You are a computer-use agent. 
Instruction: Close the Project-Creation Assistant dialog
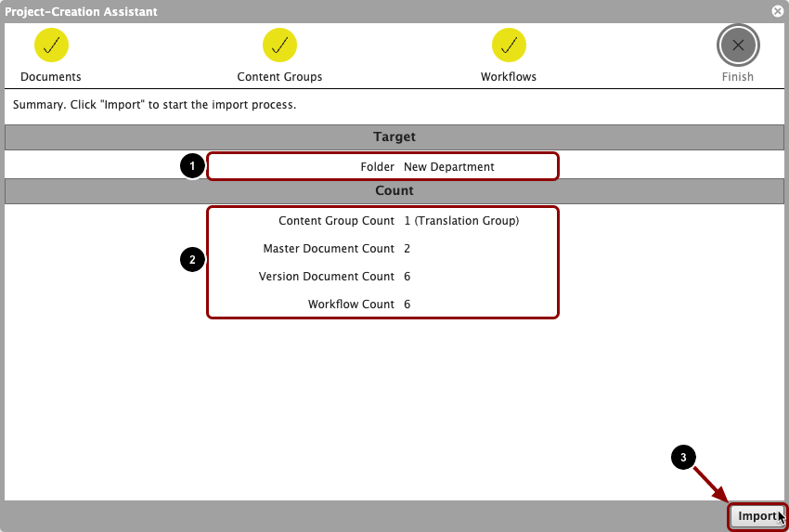[x=778, y=11]
